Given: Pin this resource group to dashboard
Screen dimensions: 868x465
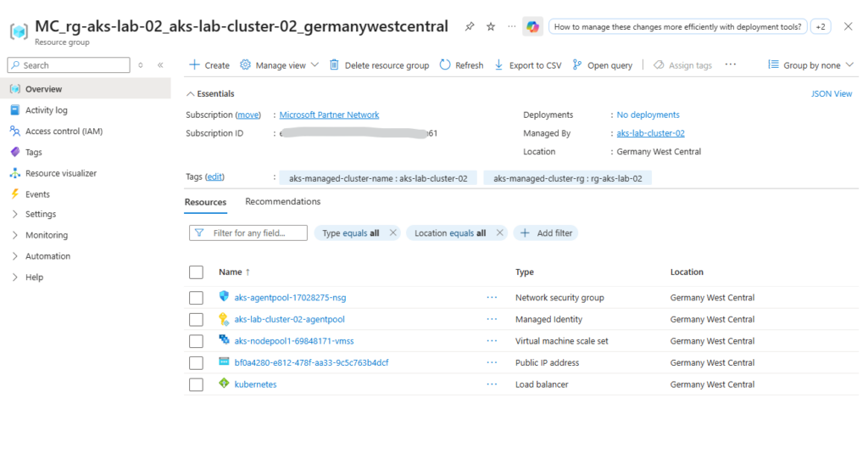Looking at the screenshot, I should (470, 27).
